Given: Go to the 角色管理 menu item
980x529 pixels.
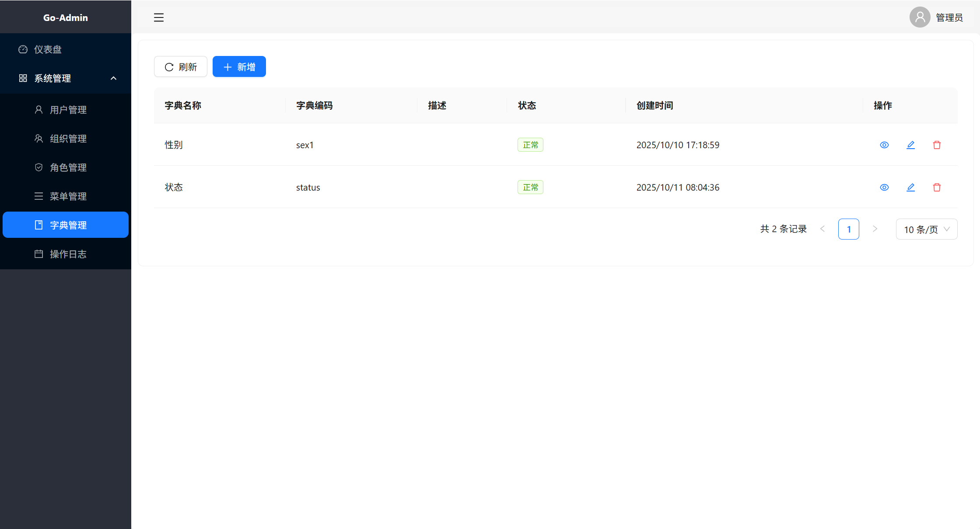Looking at the screenshot, I should [x=68, y=167].
